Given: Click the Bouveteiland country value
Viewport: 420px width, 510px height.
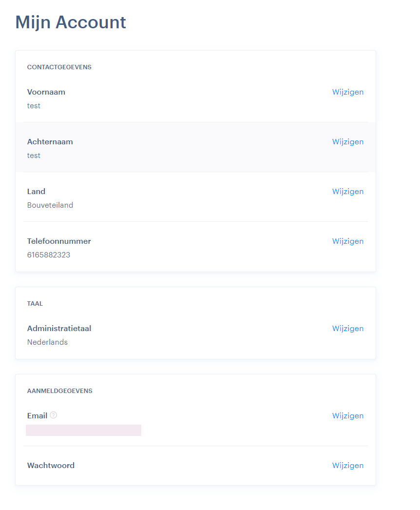Looking at the screenshot, I should 50,205.
